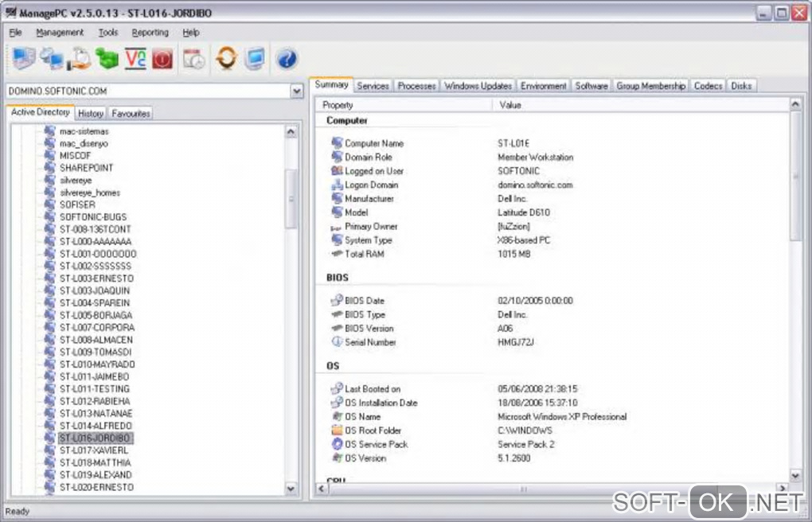Click the tree list scroll down arrow
This screenshot has width=812, height=522.
click(x=291, y=488)
